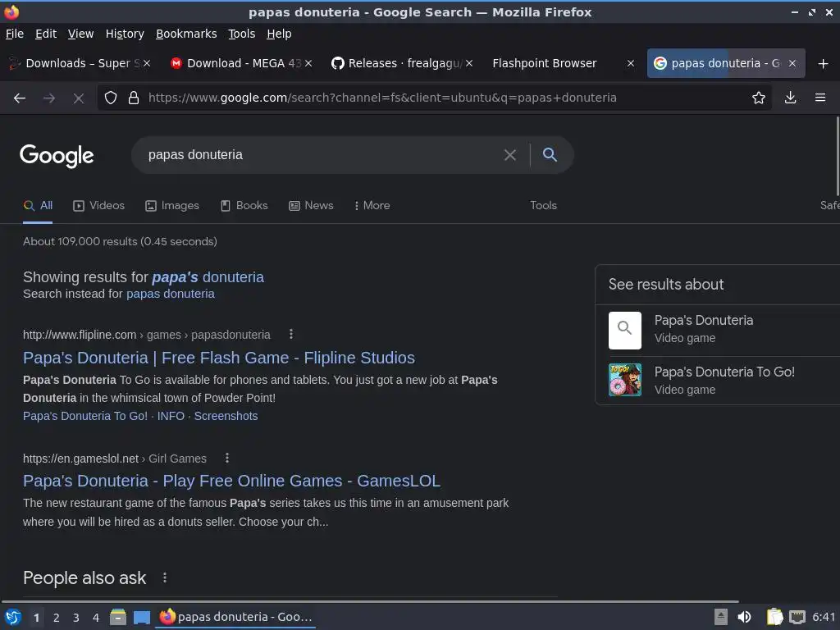Open the Papa's Donuteria To Go! sitelink
The width and height of the screenshot is (840, 630).
click(85, 416)
